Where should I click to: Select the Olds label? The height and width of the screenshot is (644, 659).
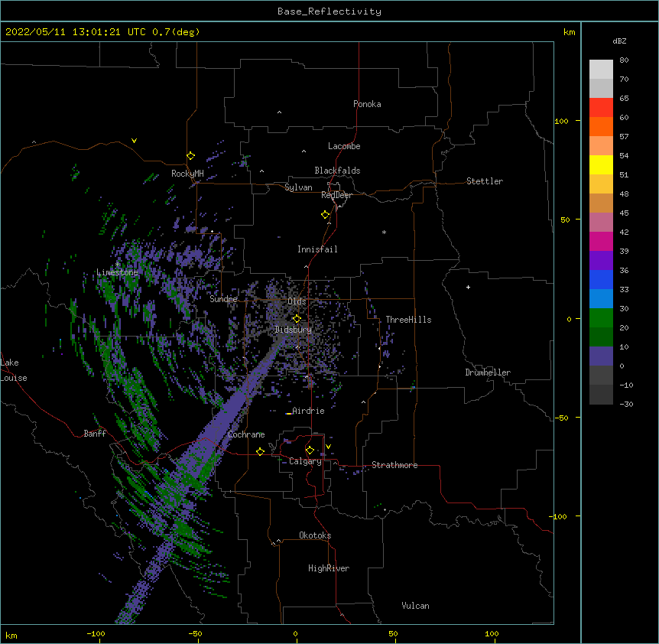point(297,301)
